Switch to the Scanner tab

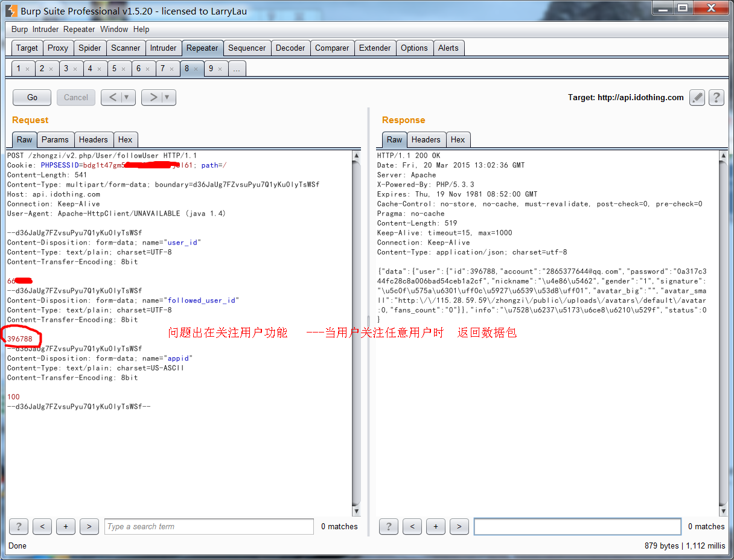click(x=126, y=48)
